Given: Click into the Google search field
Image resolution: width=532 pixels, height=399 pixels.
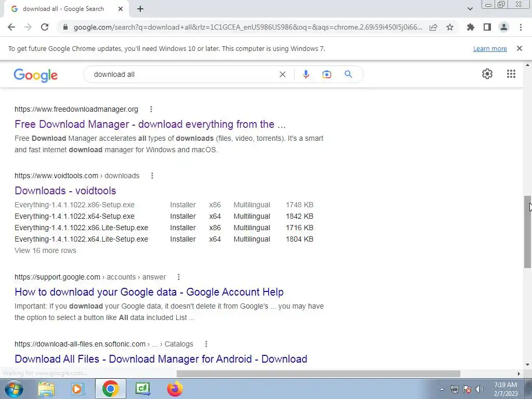Looking at the screenshot, I should [x=183, y=74].
